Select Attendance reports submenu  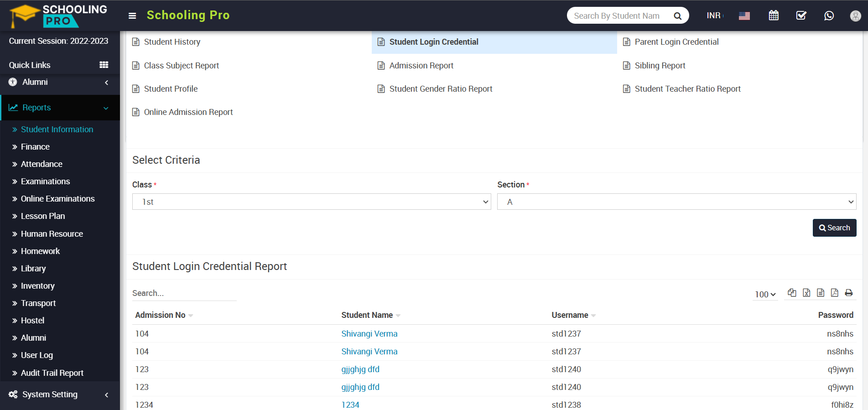42,164
